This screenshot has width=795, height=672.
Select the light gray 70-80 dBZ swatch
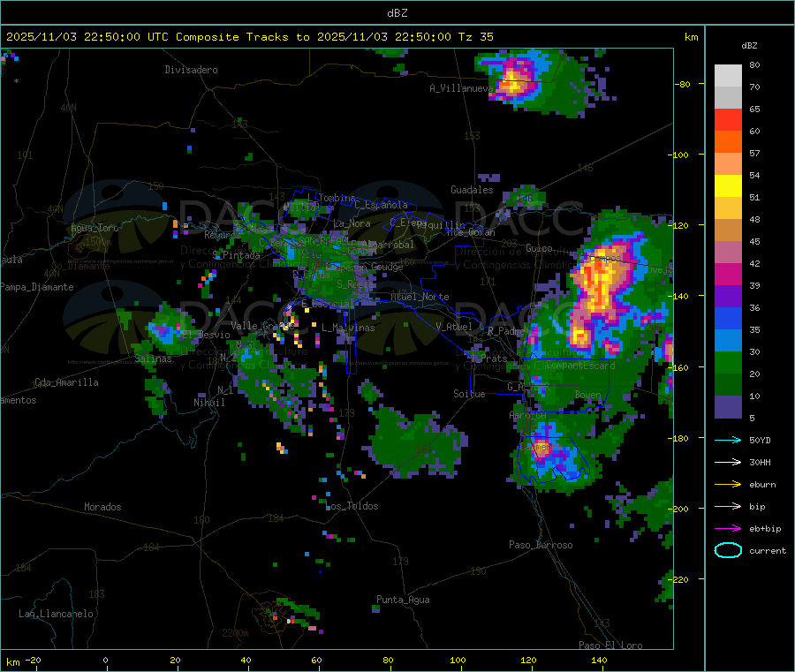coord(728,76)
